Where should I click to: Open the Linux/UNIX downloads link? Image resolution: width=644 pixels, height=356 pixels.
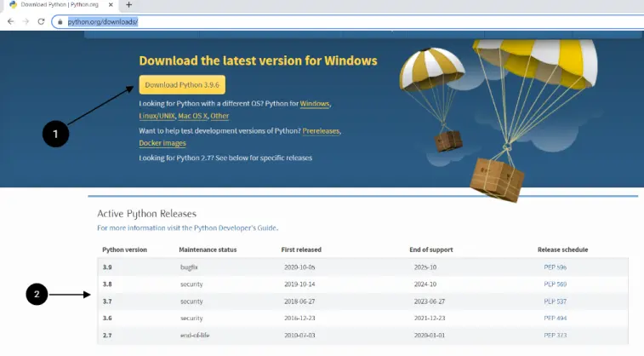coord(157,116)
